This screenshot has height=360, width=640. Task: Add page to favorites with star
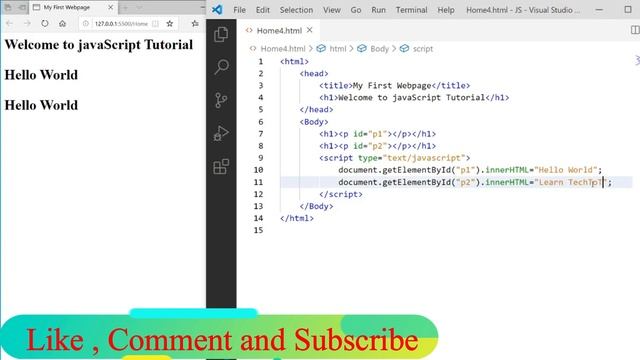170,24
